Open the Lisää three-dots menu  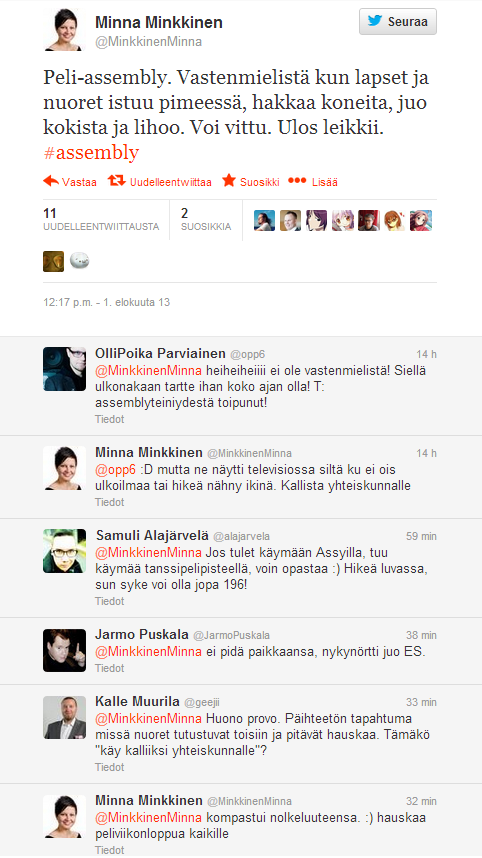click(x=297, y=181)
